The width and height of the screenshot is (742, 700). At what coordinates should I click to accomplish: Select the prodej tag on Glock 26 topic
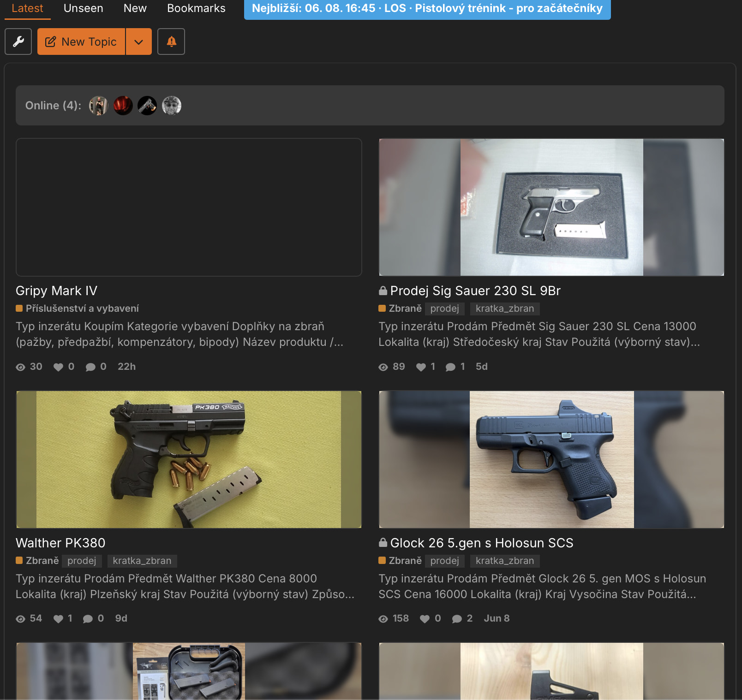point(445,561)
